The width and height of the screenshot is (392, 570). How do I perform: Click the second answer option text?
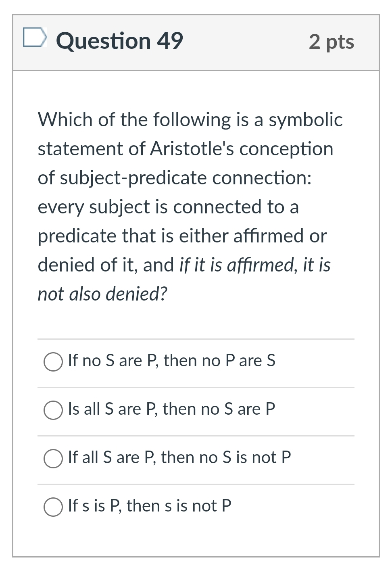coord(171,409)
